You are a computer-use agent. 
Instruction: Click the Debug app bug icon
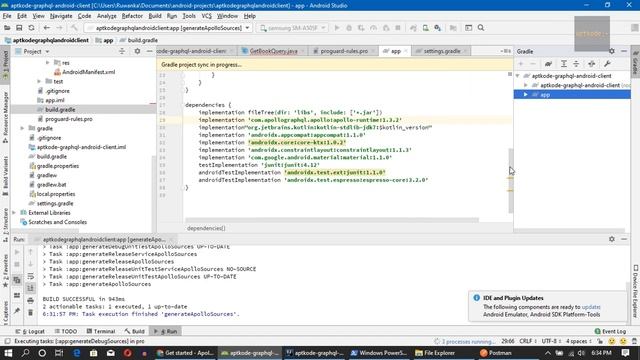[x=349, y=28]
